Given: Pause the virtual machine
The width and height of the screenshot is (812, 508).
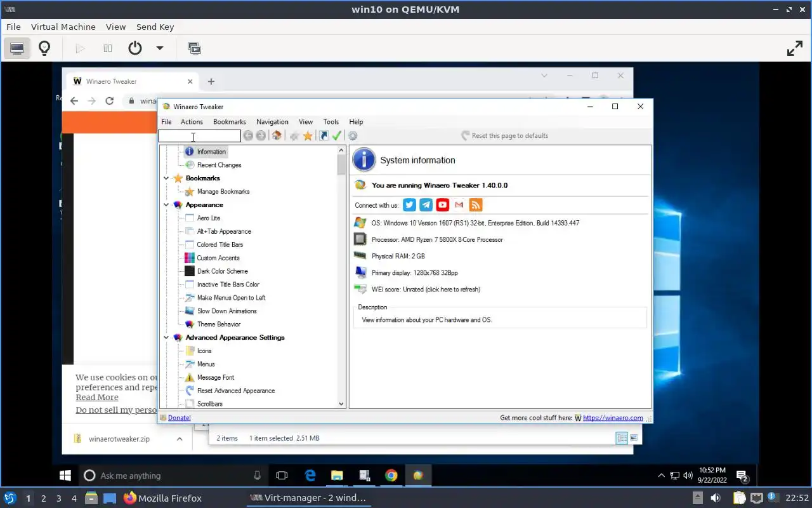Looking at the screenshot, I should (108, 48).
